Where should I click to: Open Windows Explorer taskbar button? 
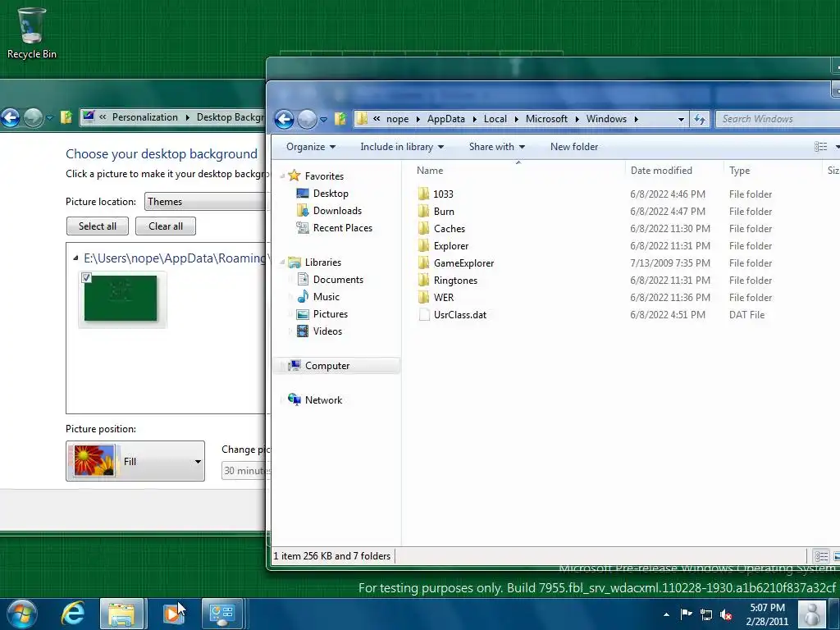[121, 614]
